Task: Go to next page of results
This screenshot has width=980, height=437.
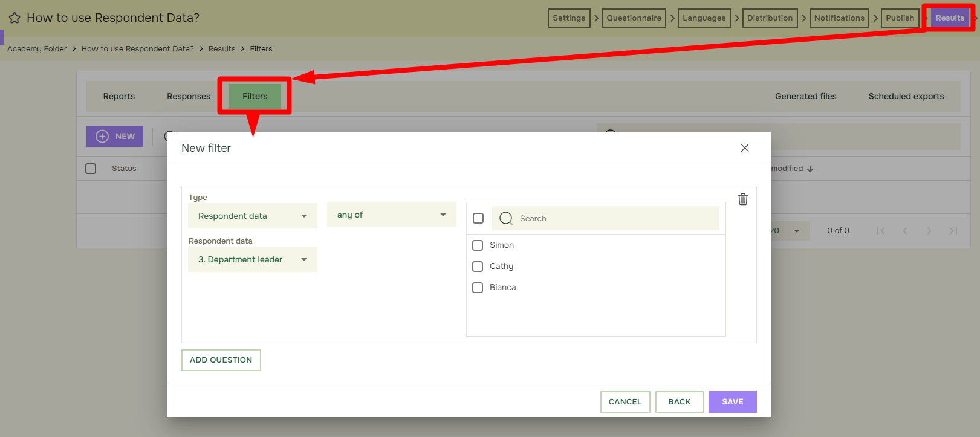Action: pyautogui.click(x=929, y=231)
